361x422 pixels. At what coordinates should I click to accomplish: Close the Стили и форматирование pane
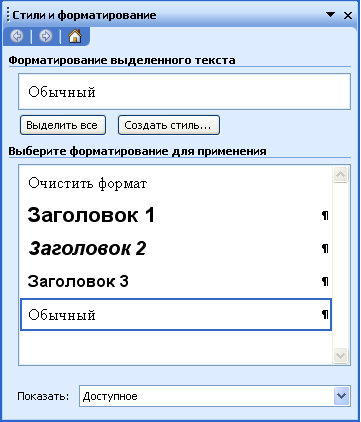[348, 15]
